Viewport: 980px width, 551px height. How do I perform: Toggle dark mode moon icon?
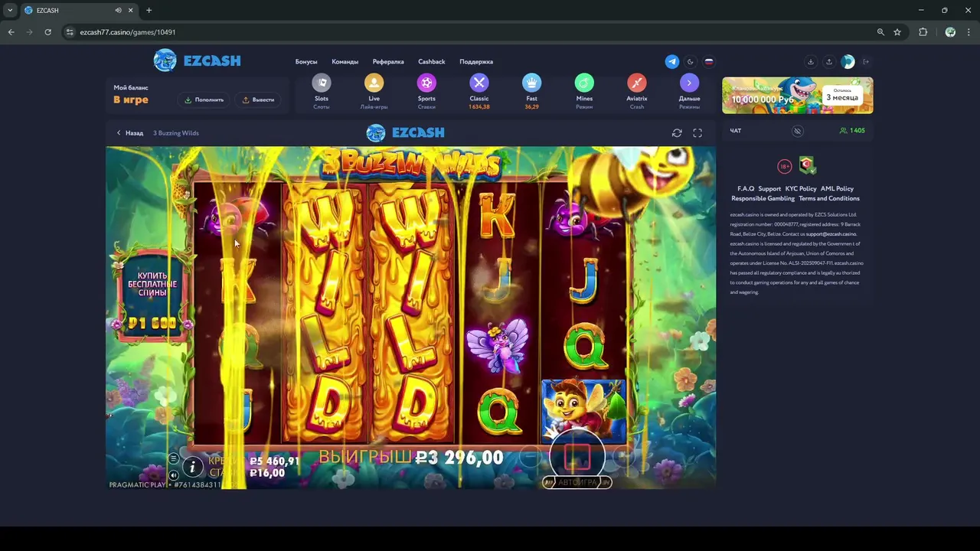(x=691, y=62)
